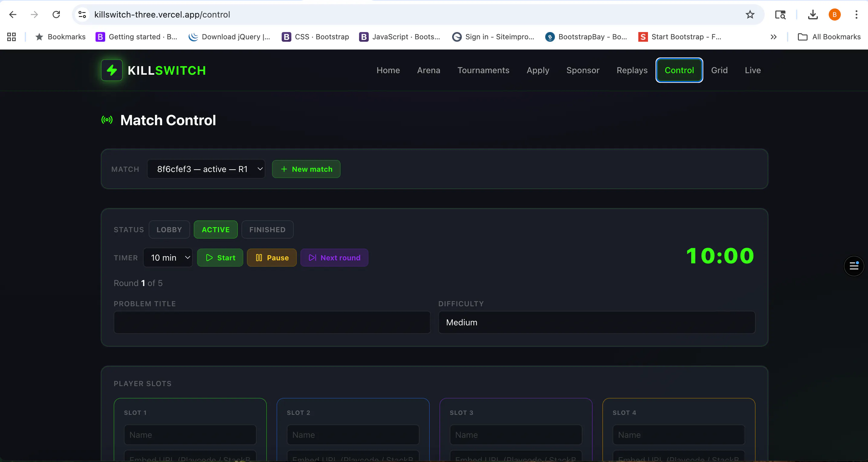Set status to LOBBY
868x462 pixels.
point(169,229)
